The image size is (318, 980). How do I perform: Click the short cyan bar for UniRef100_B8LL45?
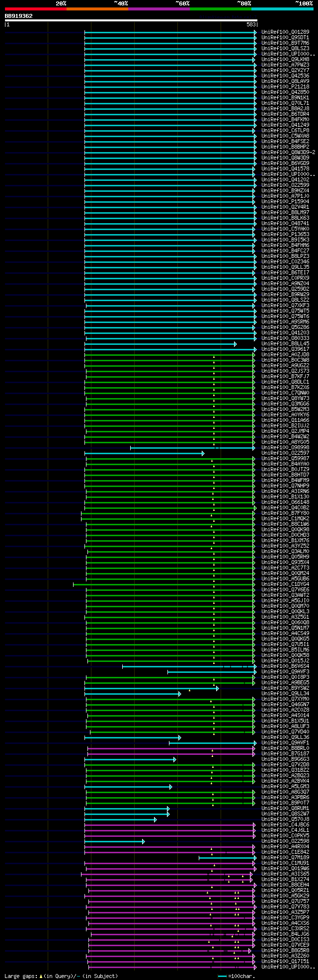click(160, 343)
